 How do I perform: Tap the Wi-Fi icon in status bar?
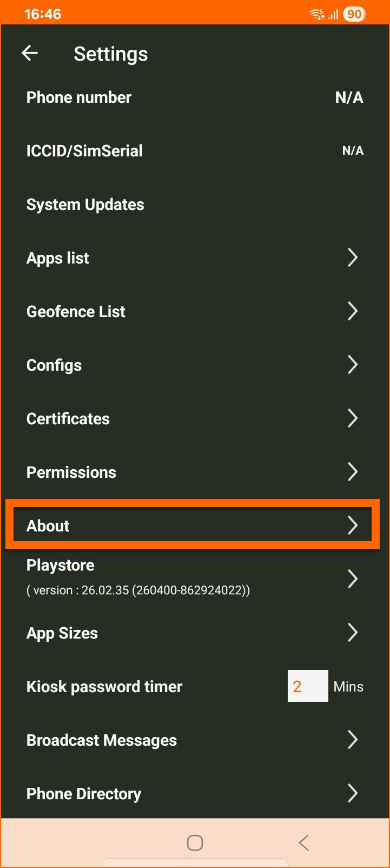click(317, 14)
